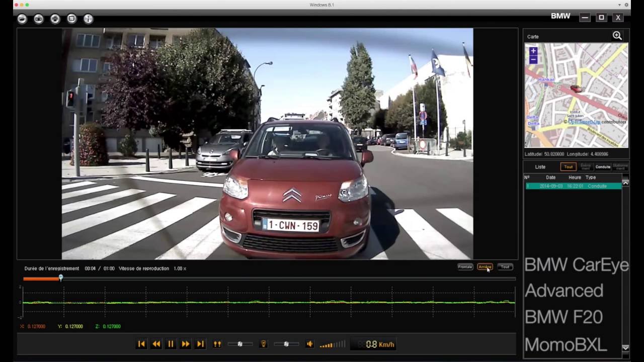Show program information with the info icon

point(88,19)
